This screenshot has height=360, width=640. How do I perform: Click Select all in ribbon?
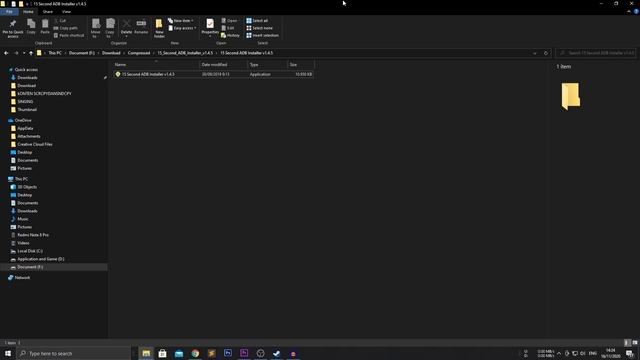257,20
